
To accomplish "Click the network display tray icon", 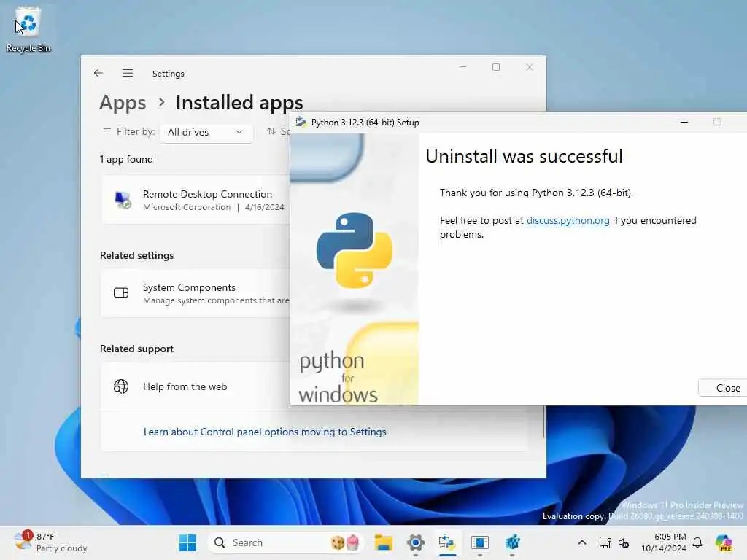I will (605, 542).
